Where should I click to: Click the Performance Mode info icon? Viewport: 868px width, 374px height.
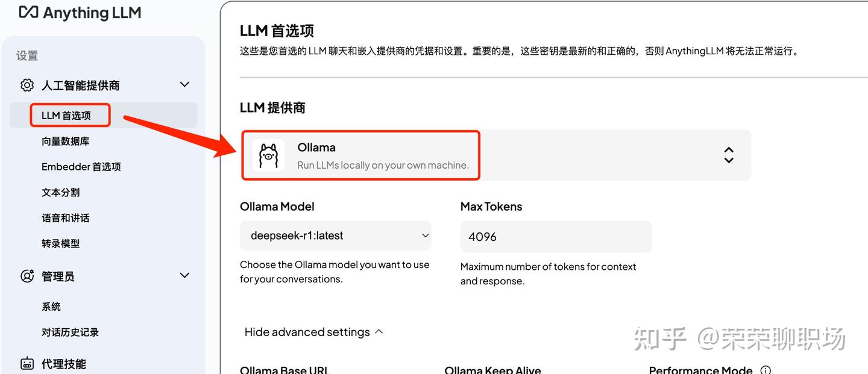tap(763, 371)
